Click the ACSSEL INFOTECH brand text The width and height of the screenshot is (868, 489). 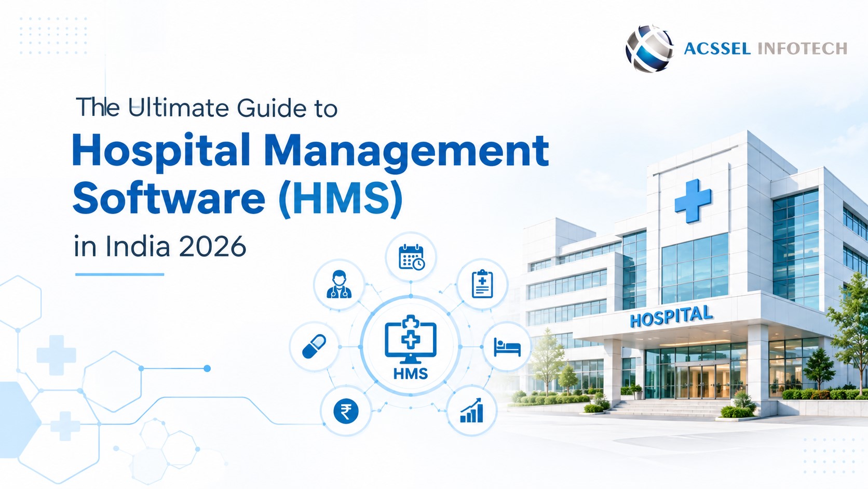(766, 49)
